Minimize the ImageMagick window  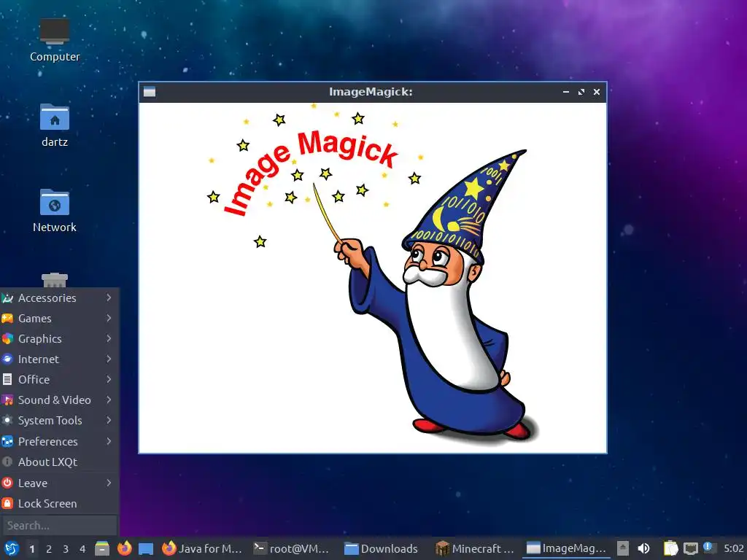coord(566,92)
